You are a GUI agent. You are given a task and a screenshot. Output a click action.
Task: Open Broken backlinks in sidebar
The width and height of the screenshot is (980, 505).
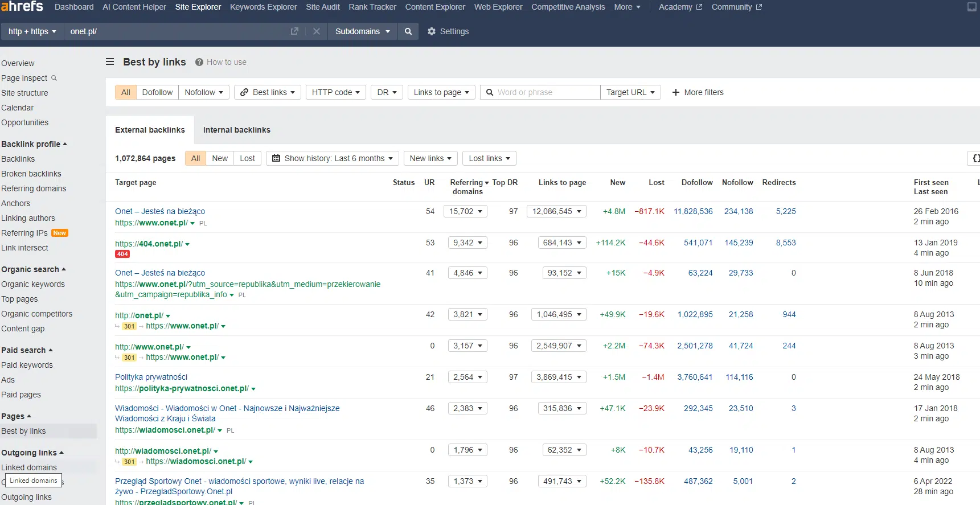31,174
